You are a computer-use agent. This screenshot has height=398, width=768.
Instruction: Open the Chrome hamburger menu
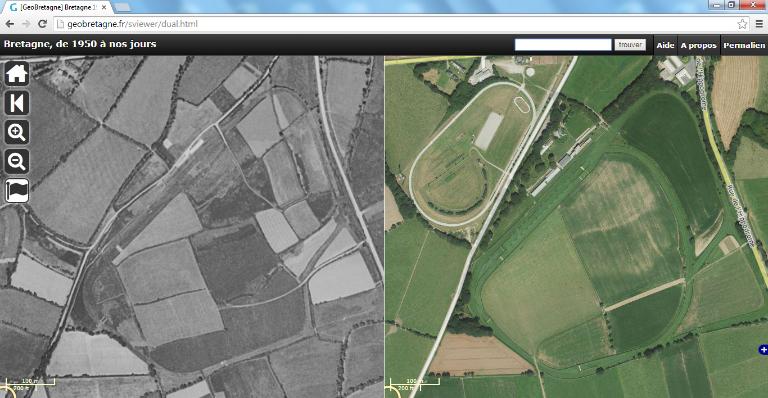[759, 24]
